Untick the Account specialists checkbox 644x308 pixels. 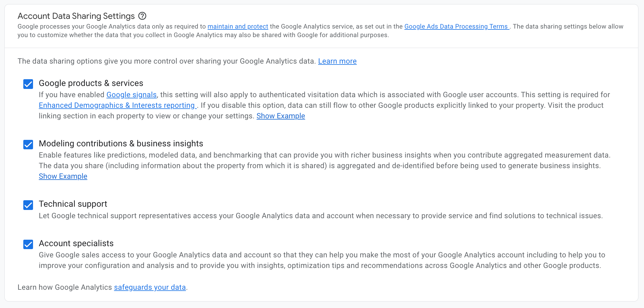pyautogui.click(x=28, y=244)
